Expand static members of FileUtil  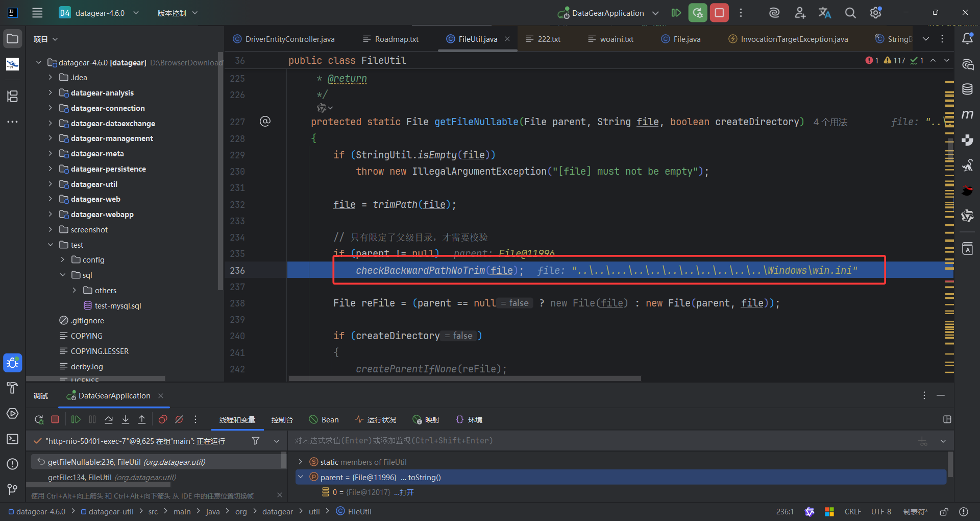[301, 462]
